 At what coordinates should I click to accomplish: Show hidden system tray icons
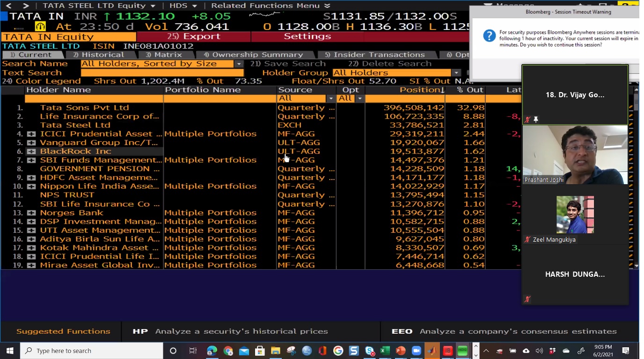click(x=486, y=351)
